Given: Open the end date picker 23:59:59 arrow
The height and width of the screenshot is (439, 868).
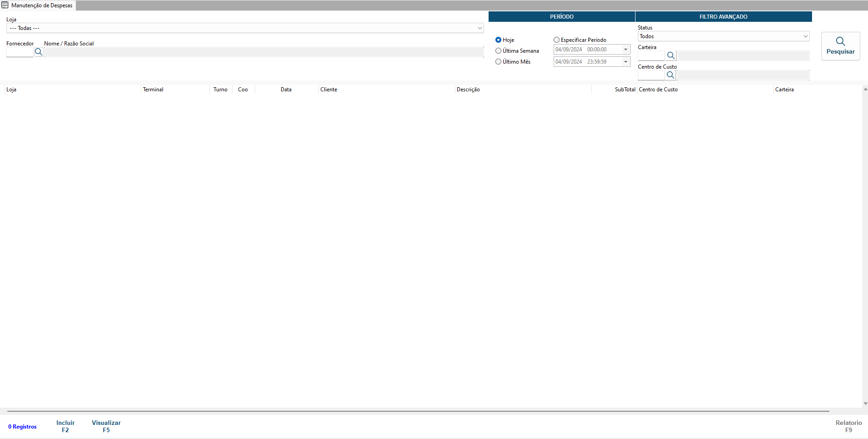Looking at the screenshot, I should click(x=626, y=62).
